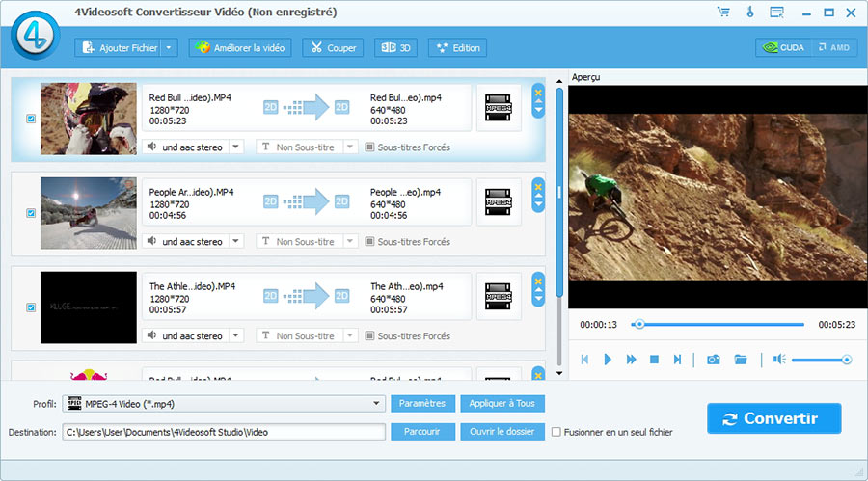
Task: Uncheck the first Red Bull video checkbox
Action: coord(31,119)
